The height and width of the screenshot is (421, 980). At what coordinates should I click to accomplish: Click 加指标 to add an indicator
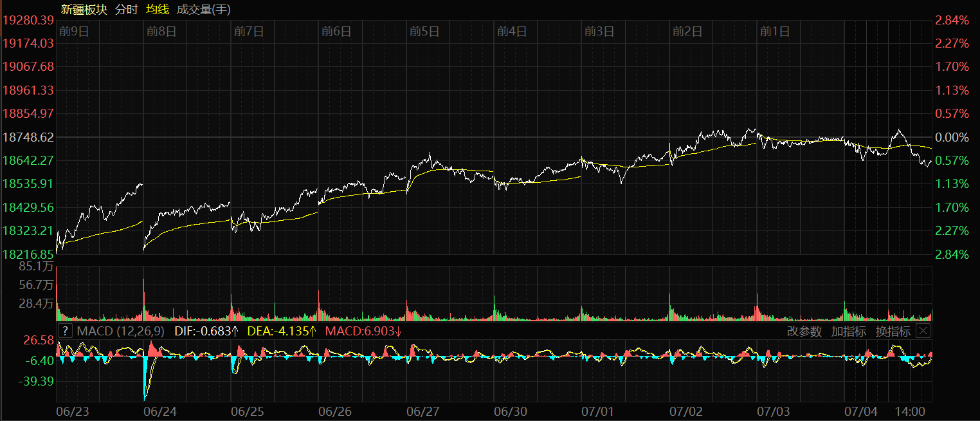(x=848, y=332)
